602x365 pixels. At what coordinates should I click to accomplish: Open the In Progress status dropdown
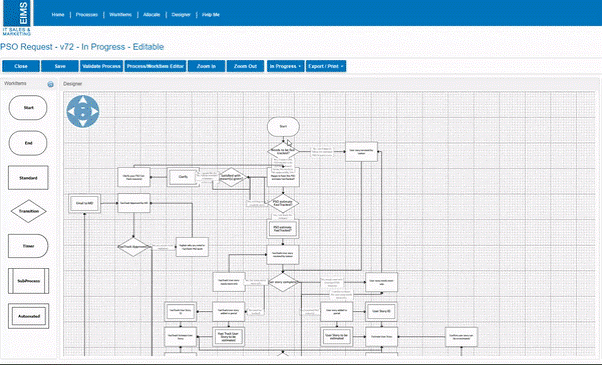click(286, 66)
